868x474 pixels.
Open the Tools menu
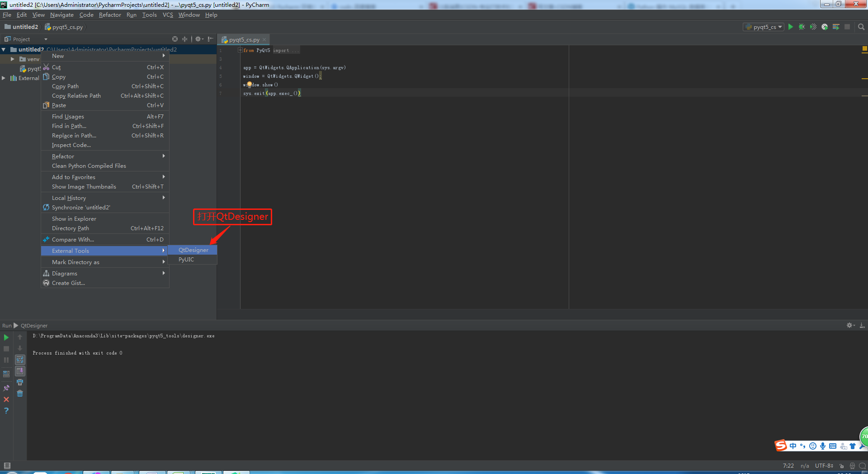[149, 15]
